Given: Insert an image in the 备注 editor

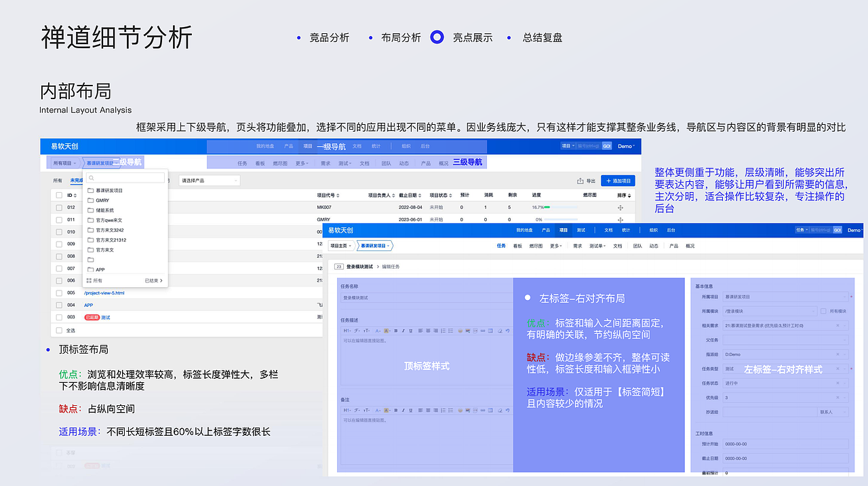Looking at the screenshot, I should click(x=468, y=410).
